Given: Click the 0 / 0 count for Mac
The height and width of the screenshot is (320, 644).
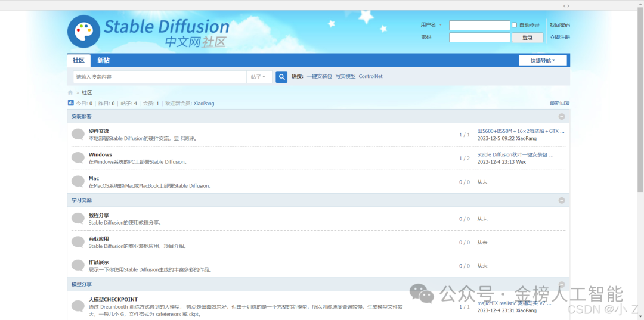Looking at the screenshot, I should click(465, 182).
